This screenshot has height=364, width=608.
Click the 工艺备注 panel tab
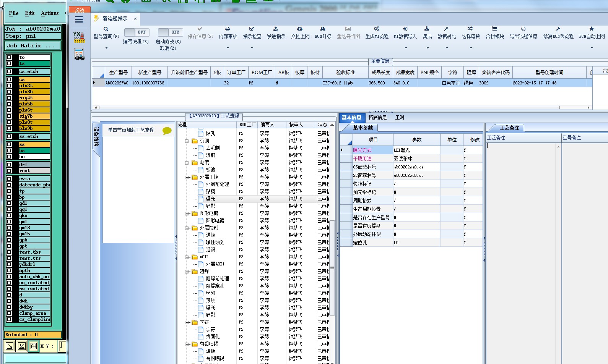(x=509, y=128)
